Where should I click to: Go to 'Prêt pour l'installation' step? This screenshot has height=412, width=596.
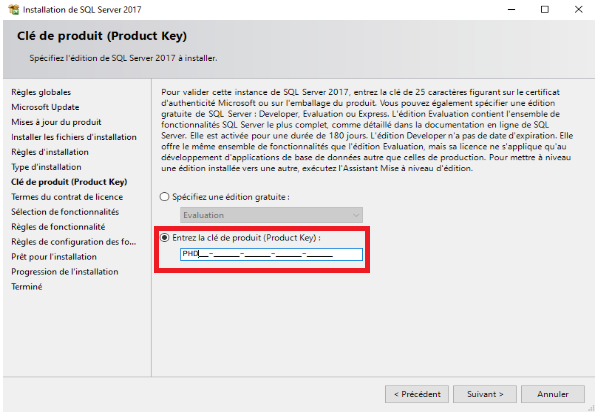click(54, 257)
